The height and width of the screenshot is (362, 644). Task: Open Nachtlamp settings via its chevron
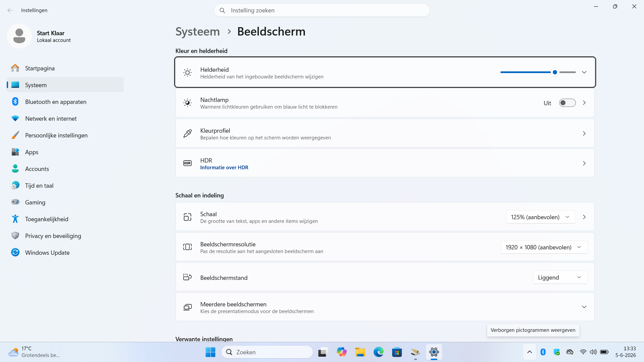(x=584, y=103)
